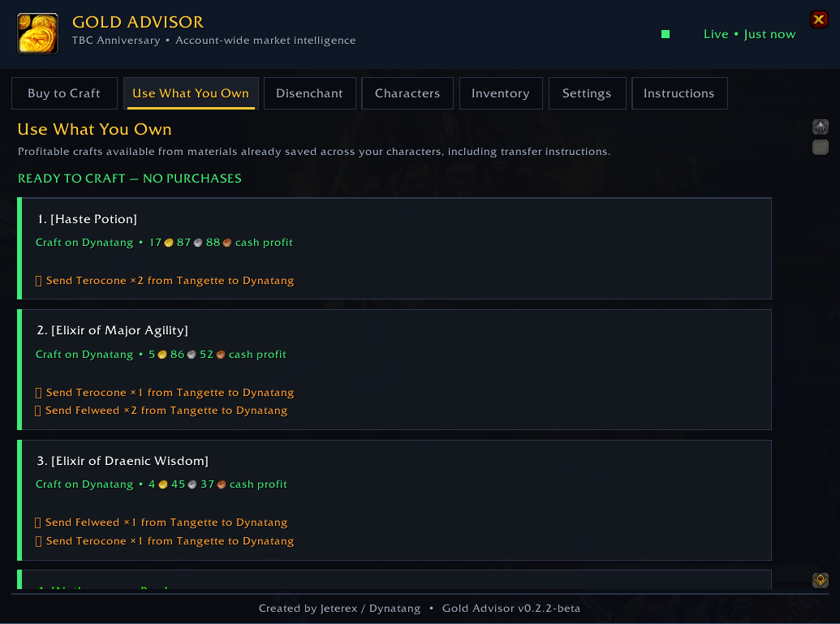Click the gold coin icon in Haste Potion profit
The height and width of the screenshot is (624, 840).
click(169, 243)
